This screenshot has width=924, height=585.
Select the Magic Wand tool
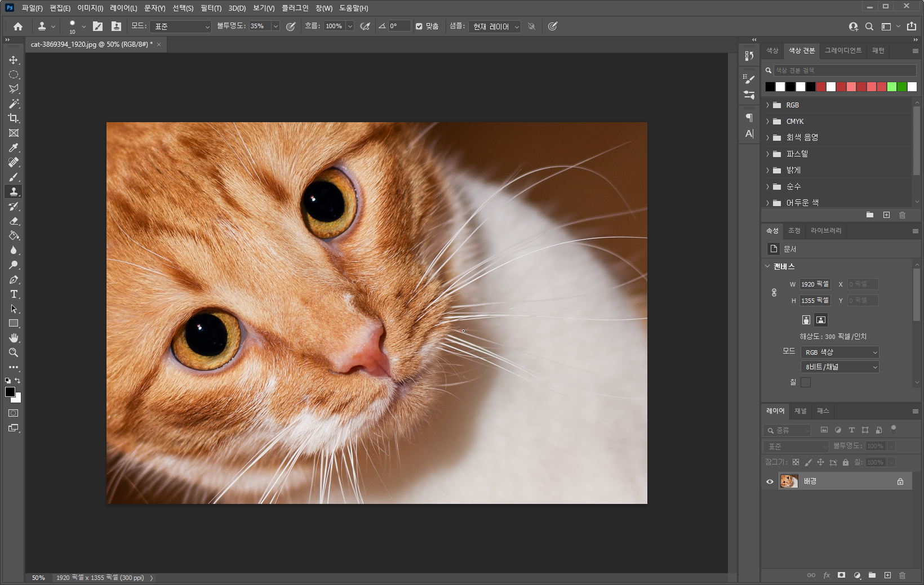coord(14,104)
